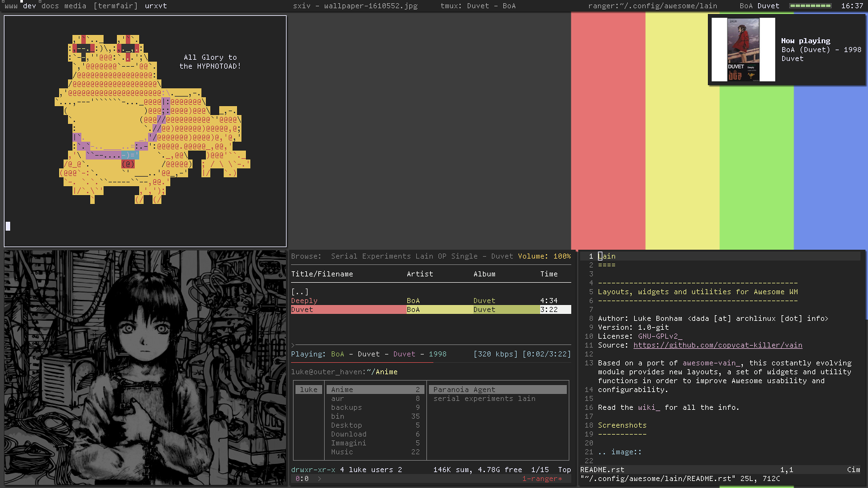This screenshot has height=488, width=868.
Task: Select the Desktop folder in ranger
Action: tap(375, 425)
